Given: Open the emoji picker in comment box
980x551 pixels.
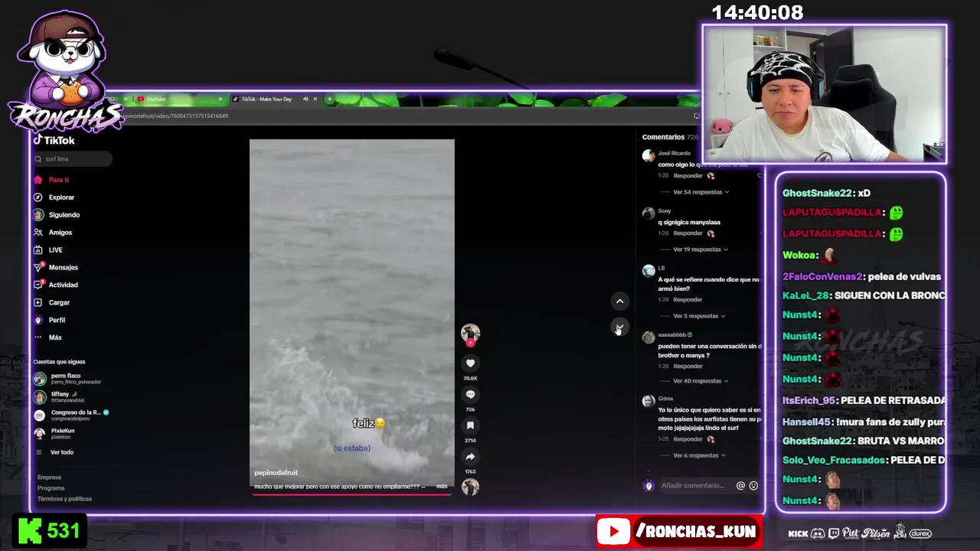Looking at the screenshot, I should point(753,485).
